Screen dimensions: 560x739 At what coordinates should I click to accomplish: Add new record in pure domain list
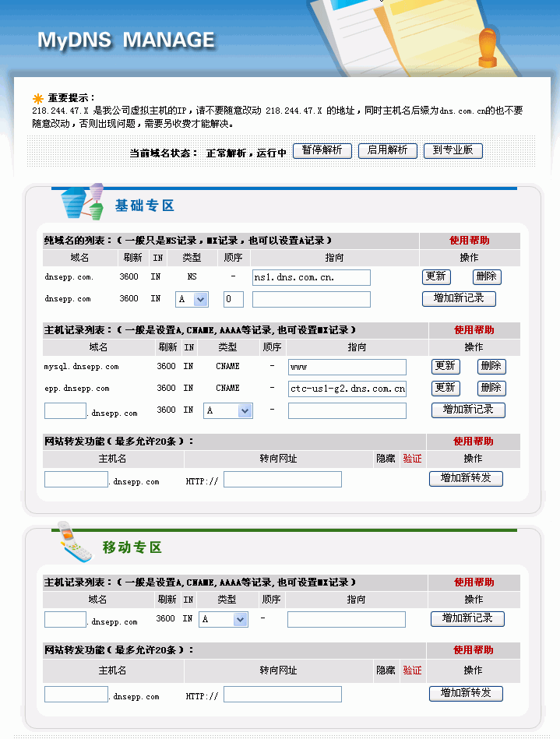click(459, 298)
